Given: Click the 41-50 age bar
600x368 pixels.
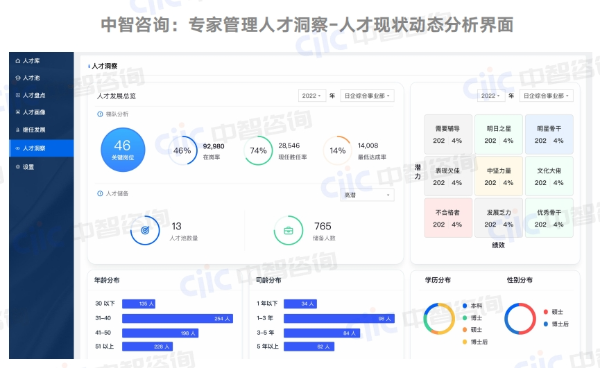Looking at the screenshot, I should click(x=160, y=333).
